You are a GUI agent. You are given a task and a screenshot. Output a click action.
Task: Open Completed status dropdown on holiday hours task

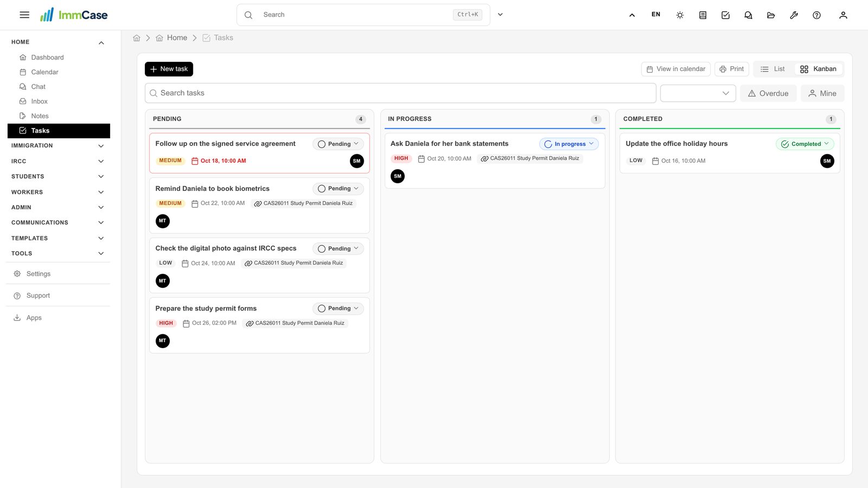[x=805, y=144]
